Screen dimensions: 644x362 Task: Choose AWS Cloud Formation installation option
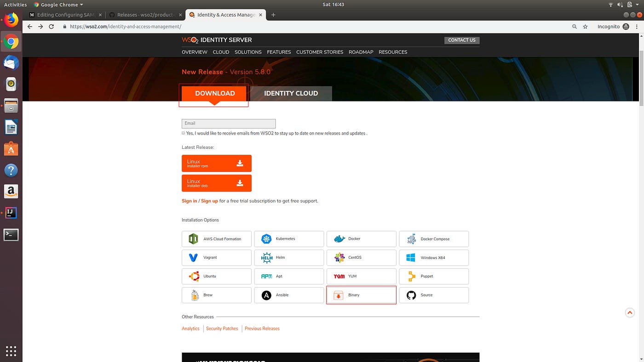pos(217,239)
